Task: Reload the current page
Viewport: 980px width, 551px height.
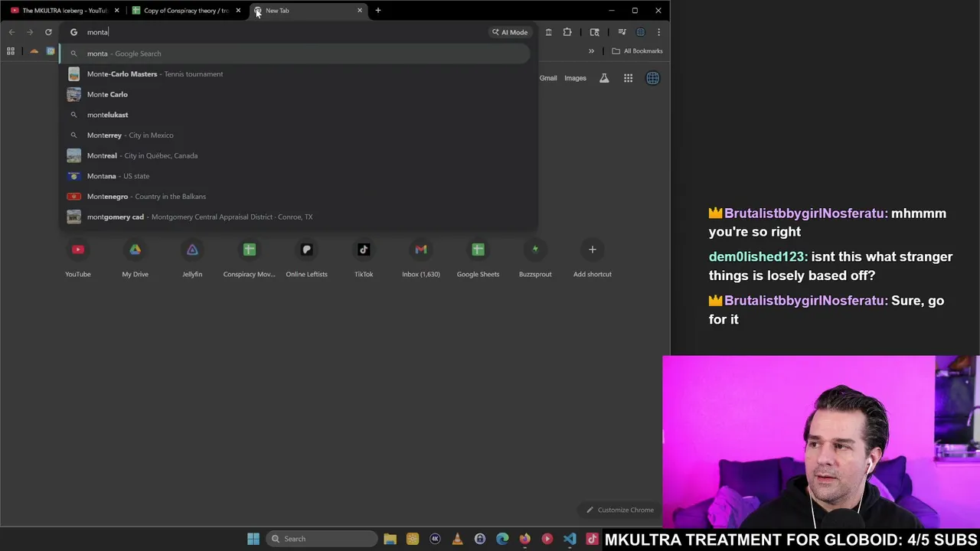Action: 48,32
